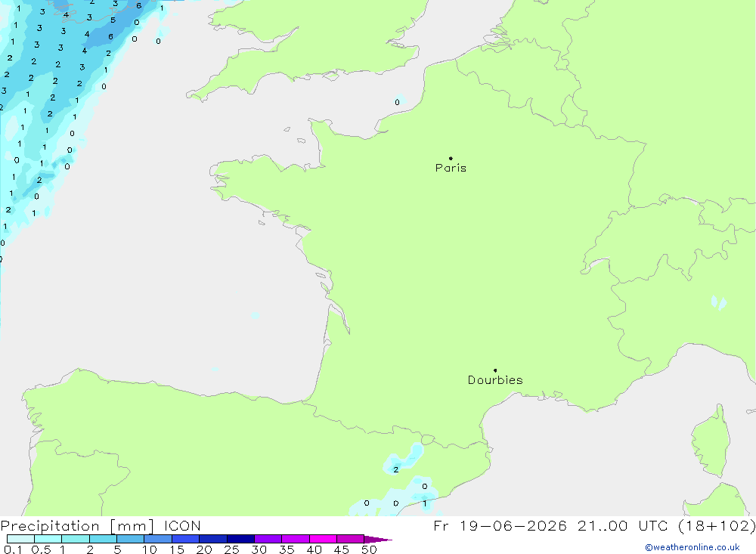Click the small blue rain patch over the Alps
Screen dimensions: 756x554
pos(718,302)
